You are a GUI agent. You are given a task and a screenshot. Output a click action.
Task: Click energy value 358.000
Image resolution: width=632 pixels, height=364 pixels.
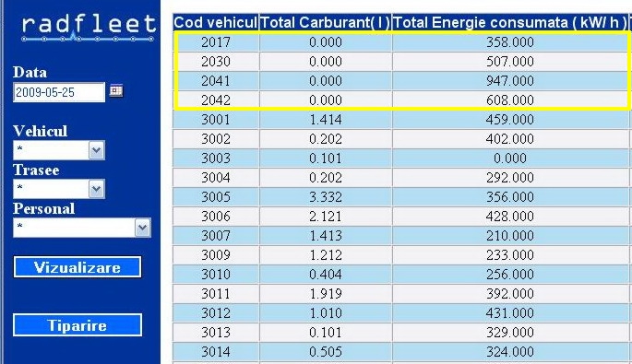pos(510,41)
